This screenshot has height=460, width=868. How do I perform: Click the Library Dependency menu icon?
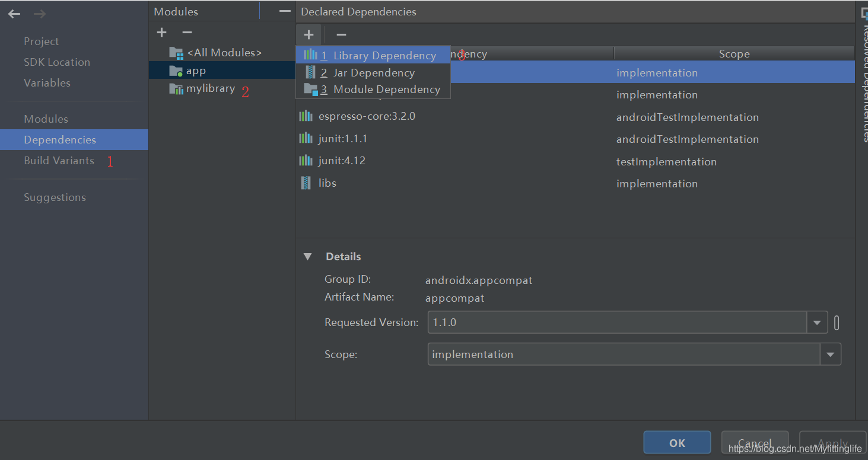tap(310, 55)
